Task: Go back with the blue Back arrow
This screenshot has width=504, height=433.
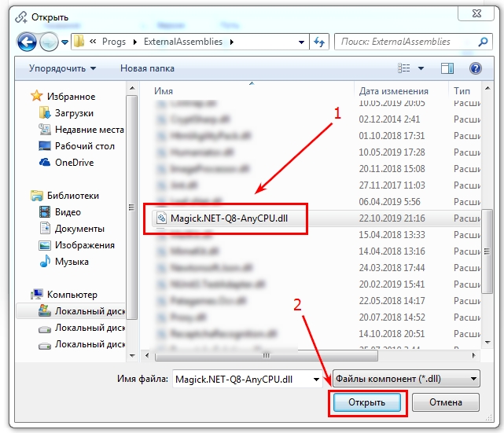Action: [27, 42]
